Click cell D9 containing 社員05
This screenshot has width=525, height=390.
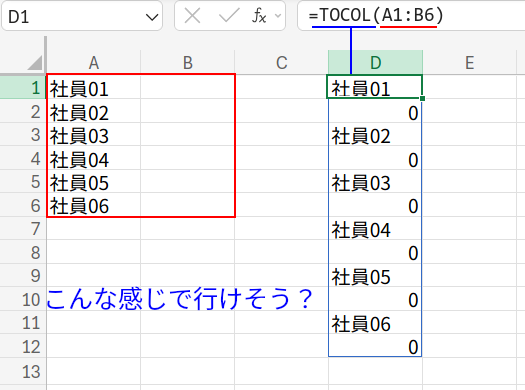point(375,275)
